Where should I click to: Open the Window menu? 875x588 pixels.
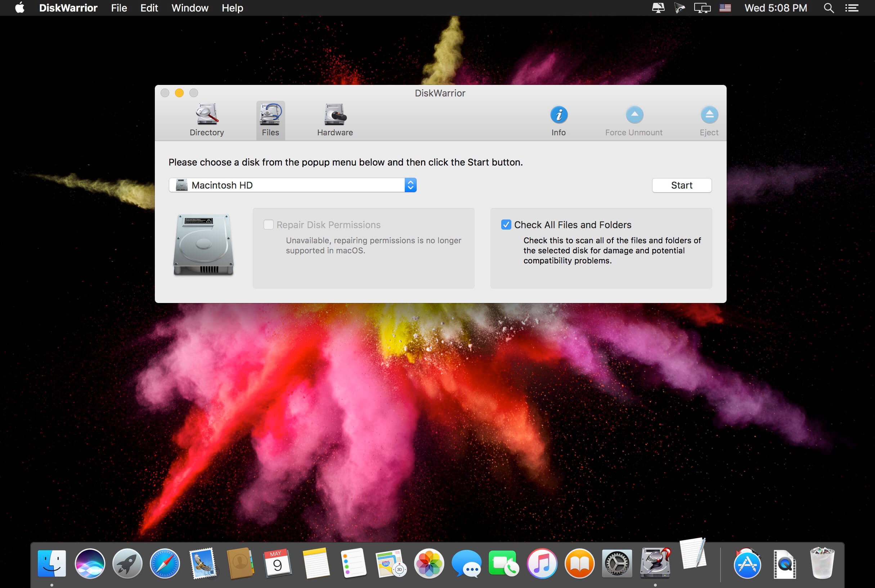tap(190, 8)
